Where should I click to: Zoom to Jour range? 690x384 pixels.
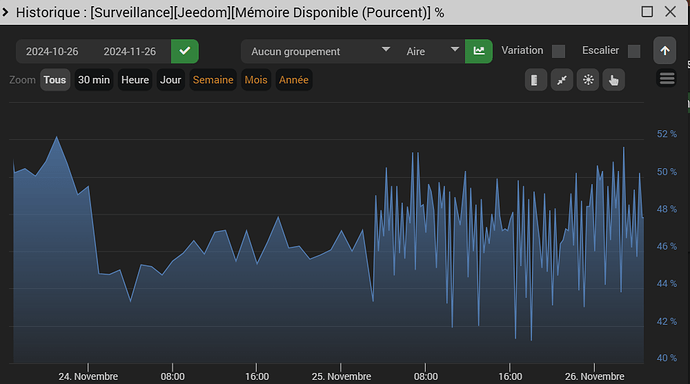[170, 80]
